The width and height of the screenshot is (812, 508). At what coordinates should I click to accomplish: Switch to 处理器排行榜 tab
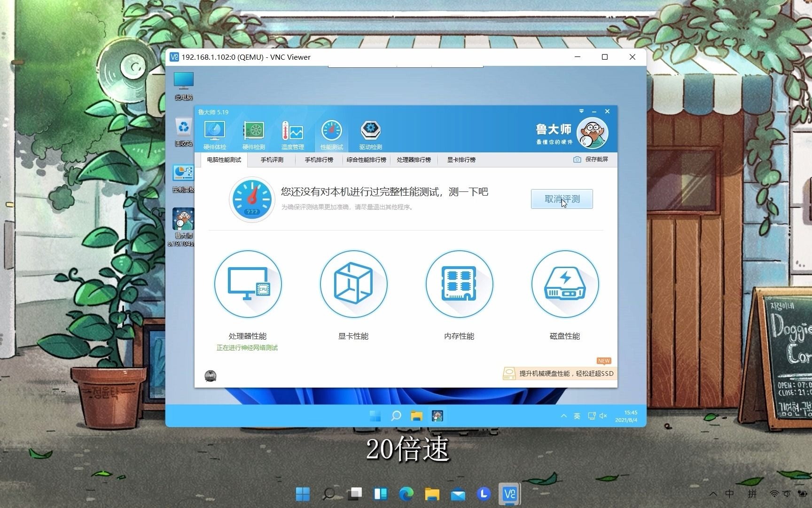[x=414, y=160]
